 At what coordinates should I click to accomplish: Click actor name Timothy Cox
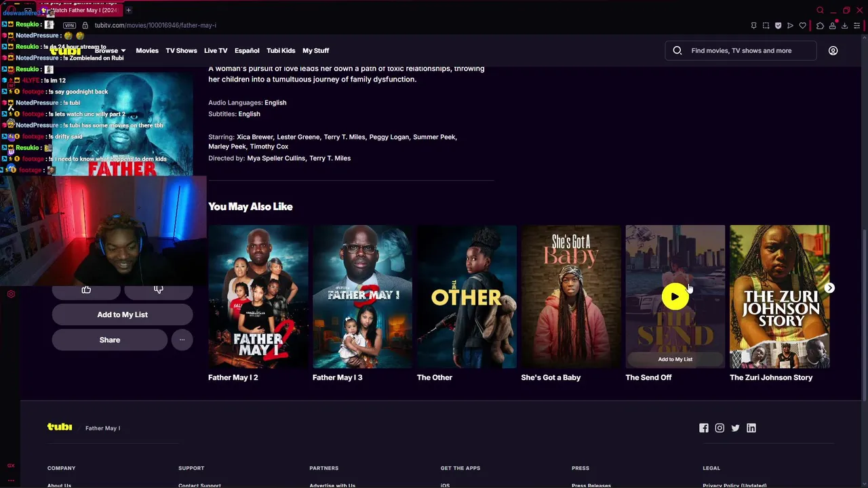[x=269, y=146]
